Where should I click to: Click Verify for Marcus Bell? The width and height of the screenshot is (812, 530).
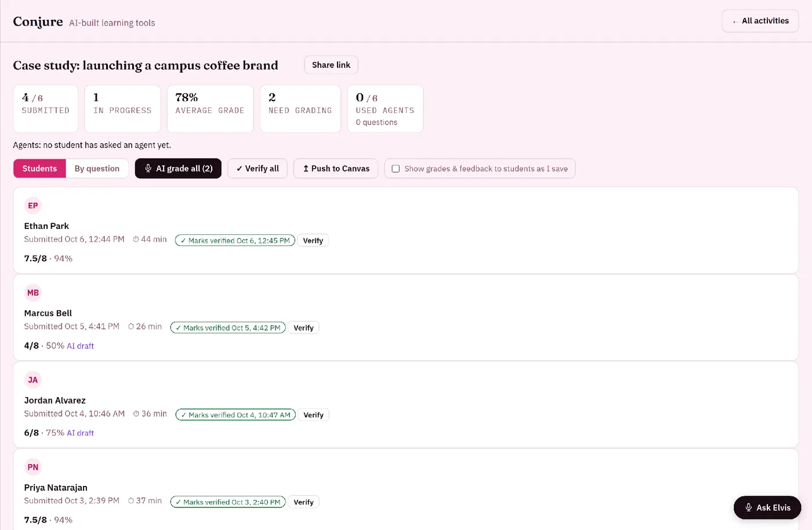tap(303, 328)
